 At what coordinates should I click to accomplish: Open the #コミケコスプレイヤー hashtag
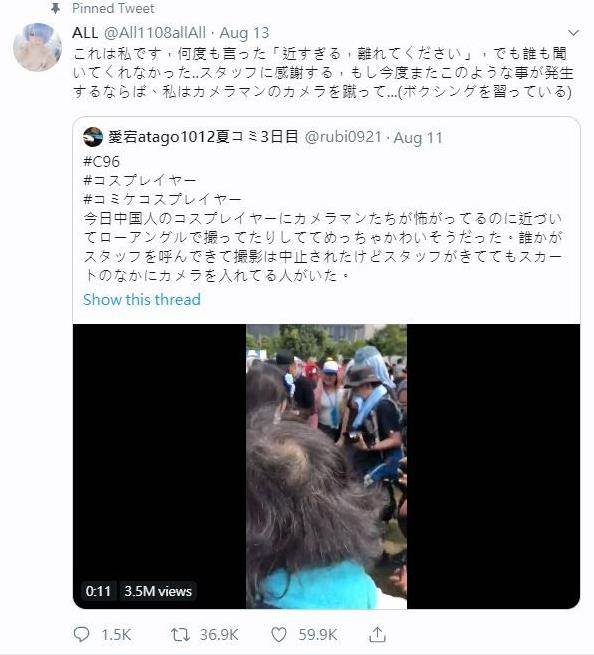click(x=162, y=199)
